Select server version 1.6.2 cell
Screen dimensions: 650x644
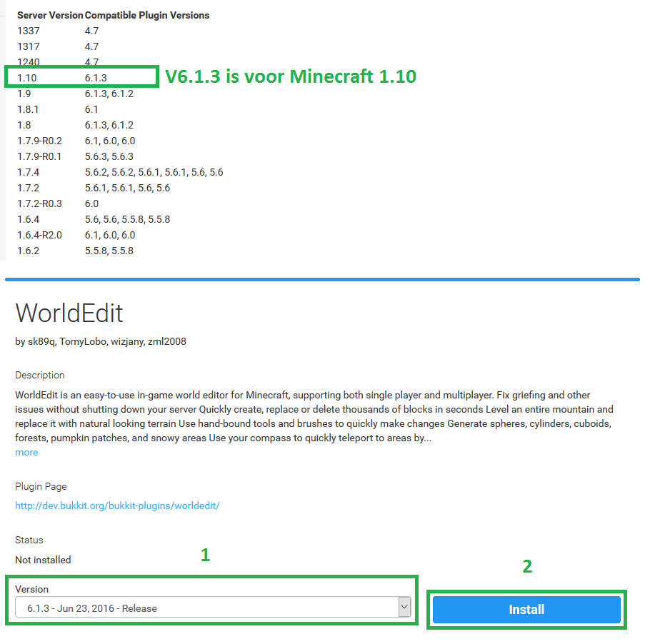(x=28, y=251)
